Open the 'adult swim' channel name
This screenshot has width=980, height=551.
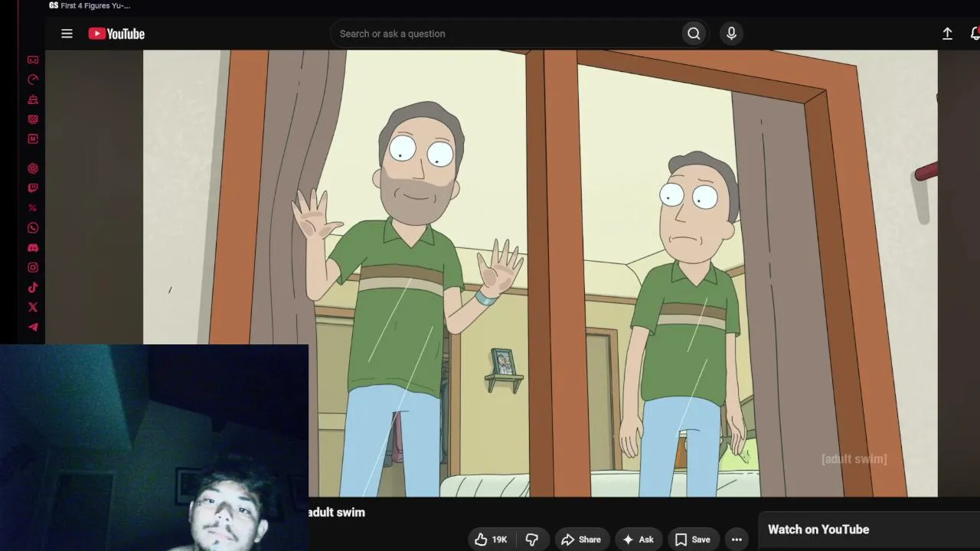(x=336, y=513)
